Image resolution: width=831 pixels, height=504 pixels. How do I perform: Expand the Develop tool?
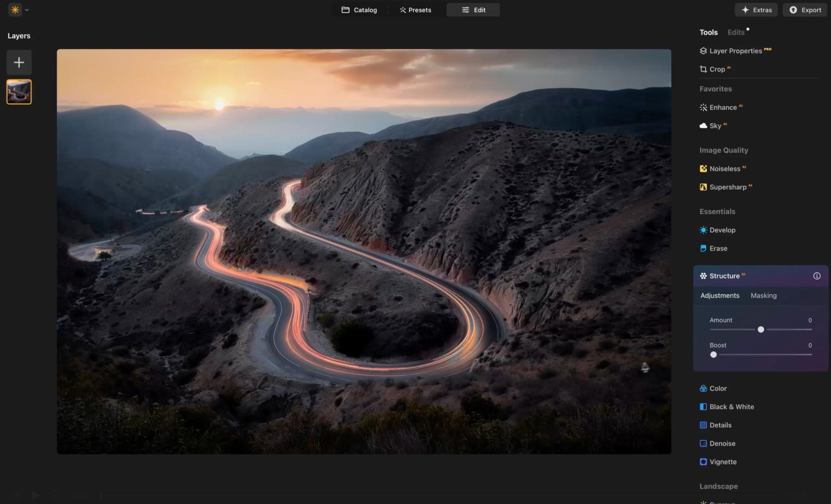point(717,230)
